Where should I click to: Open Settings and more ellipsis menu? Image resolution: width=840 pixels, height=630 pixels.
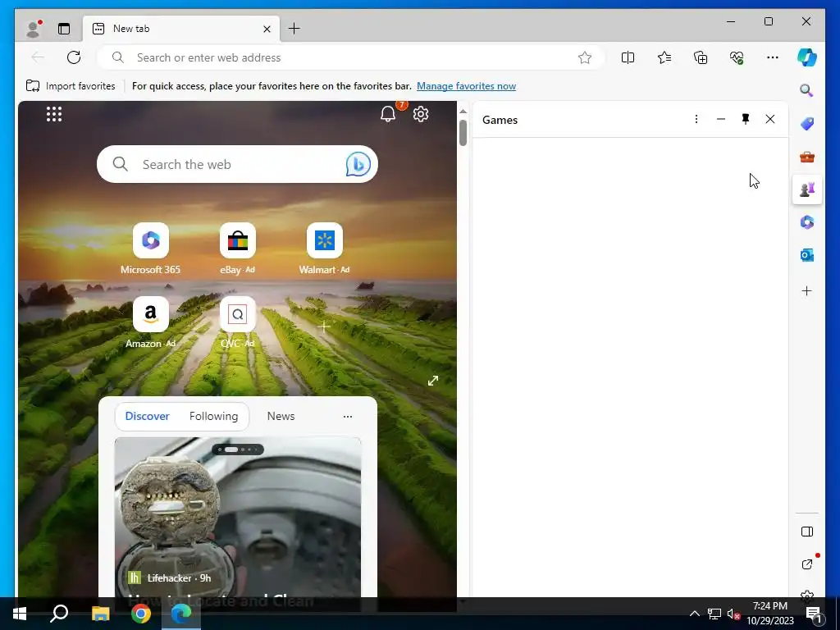[x=773, y=57]
